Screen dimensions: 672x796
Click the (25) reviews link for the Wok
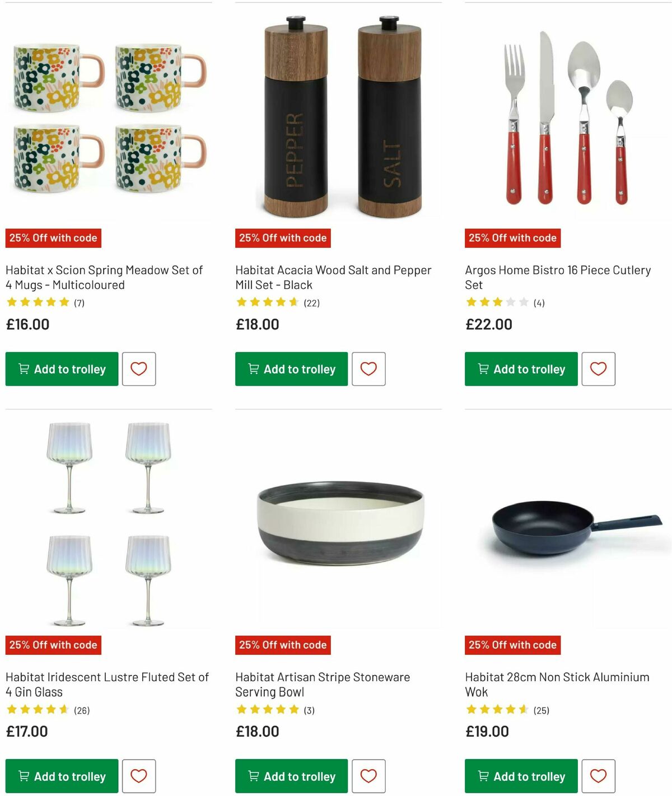pos(542,709)
